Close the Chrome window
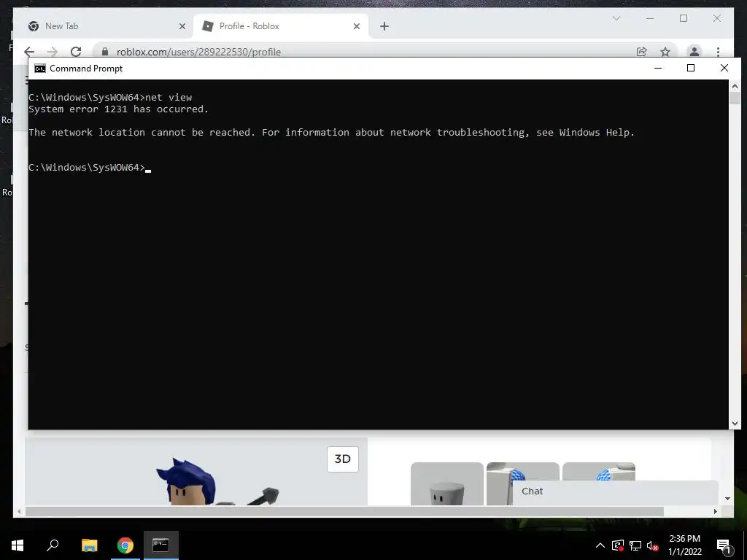The width and height of the screenshot is (747, 560). (x=717, y=18)
